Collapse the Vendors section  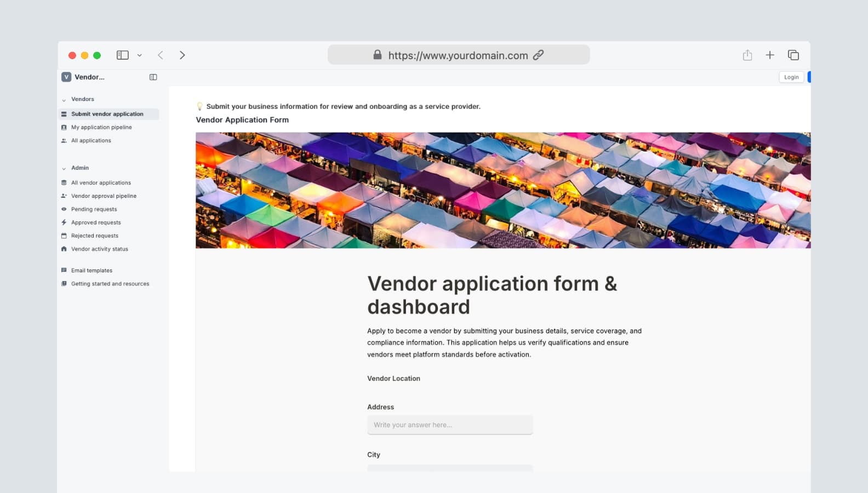[x=64, y=100]
